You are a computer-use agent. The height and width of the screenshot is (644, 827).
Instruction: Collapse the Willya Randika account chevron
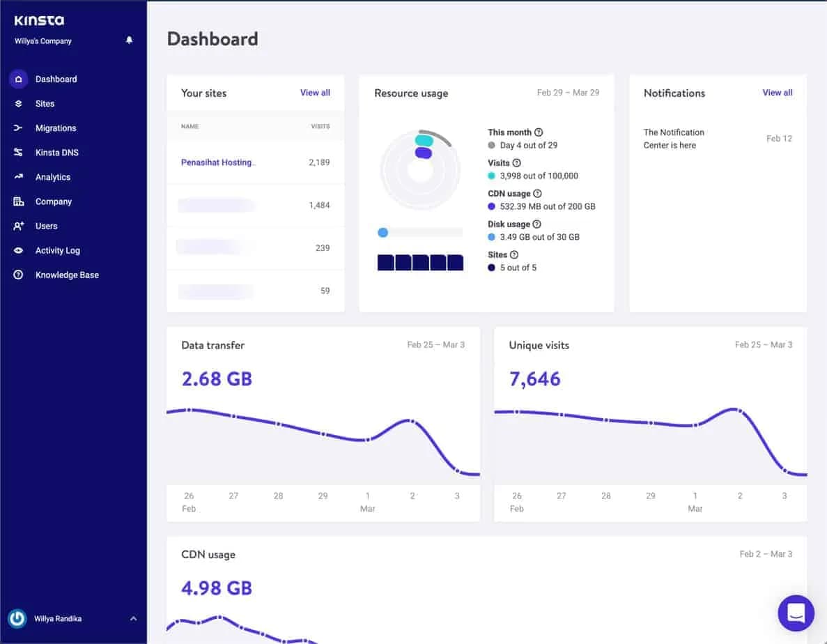point(132,618)
